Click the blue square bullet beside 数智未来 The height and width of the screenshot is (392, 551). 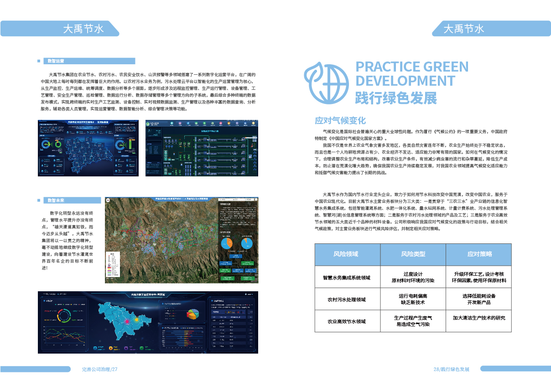(39, 200)
